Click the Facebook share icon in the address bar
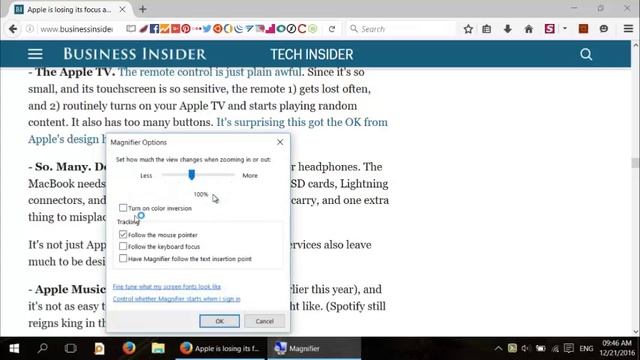Viewport: 640px width, 360px height. click(154, 29)
